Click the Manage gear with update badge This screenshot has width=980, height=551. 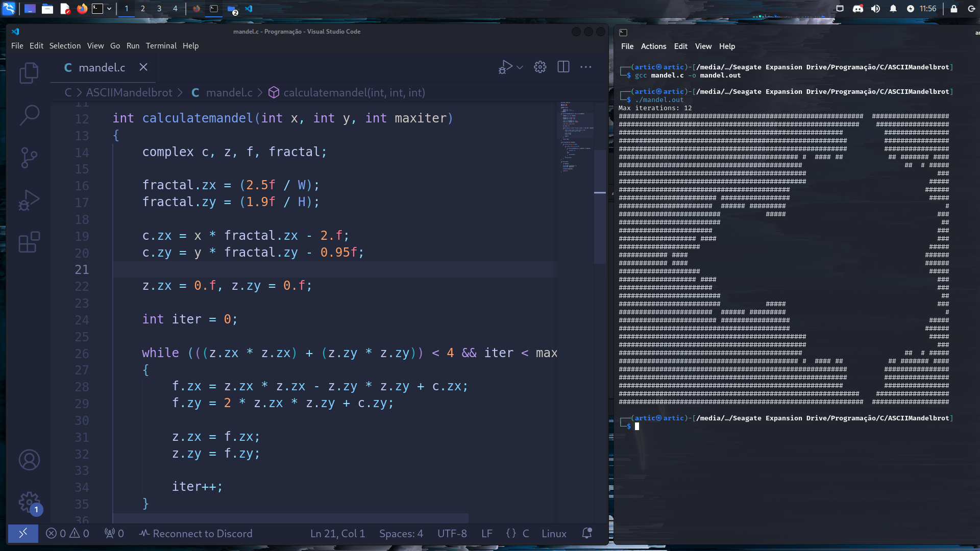[x=29, y=503]
